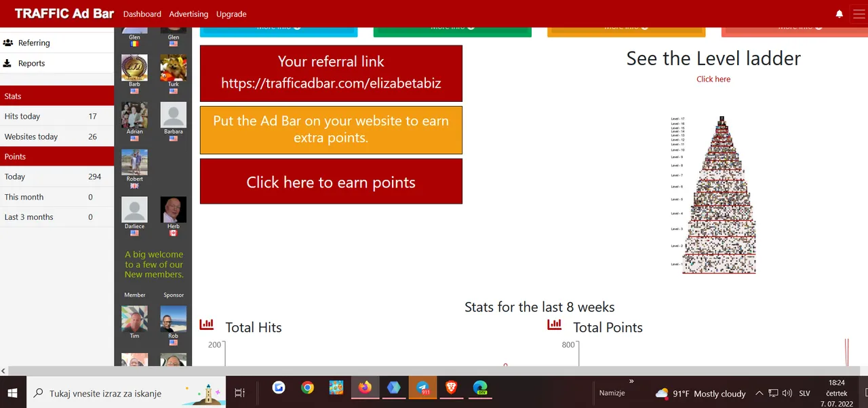Open Herb's member avatar

pyautogui.click(x=174, y=210)
